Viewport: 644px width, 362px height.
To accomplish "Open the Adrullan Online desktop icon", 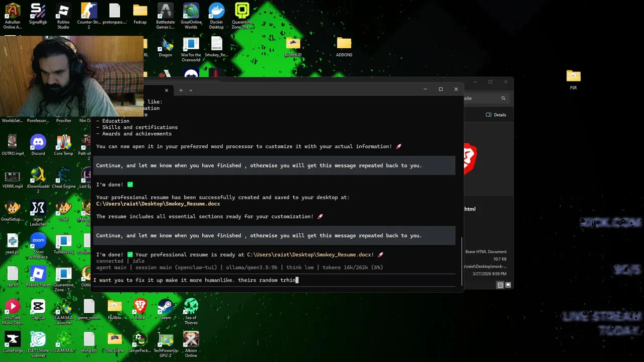I will coord(13,16).
